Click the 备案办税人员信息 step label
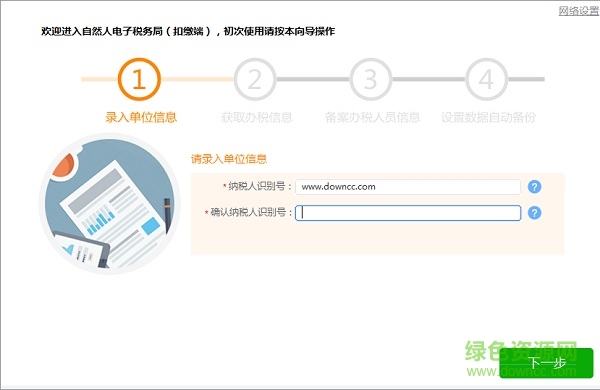Viewport: 600px width, 390px height. pos(372,117)
